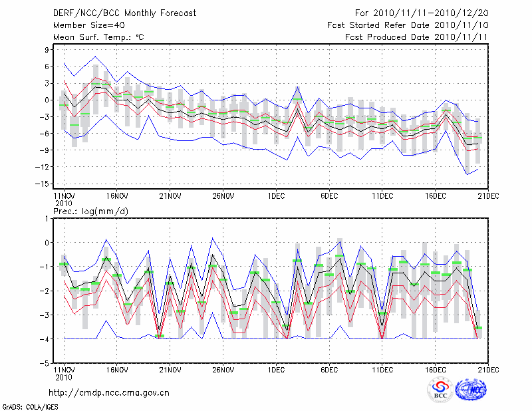Click the 9 value on temperature y-axis
The width and height of the screenshot is (532, 411).
(49, 50)
